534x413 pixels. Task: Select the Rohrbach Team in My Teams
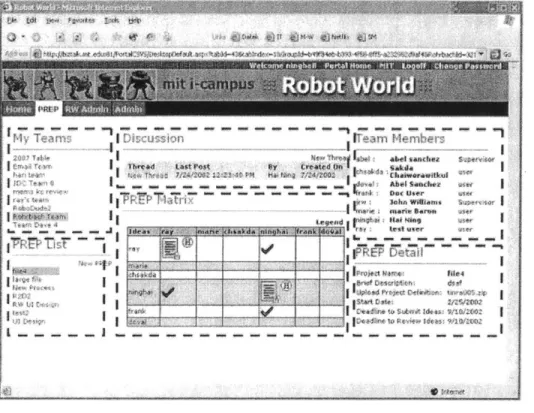tap(40, 217)
